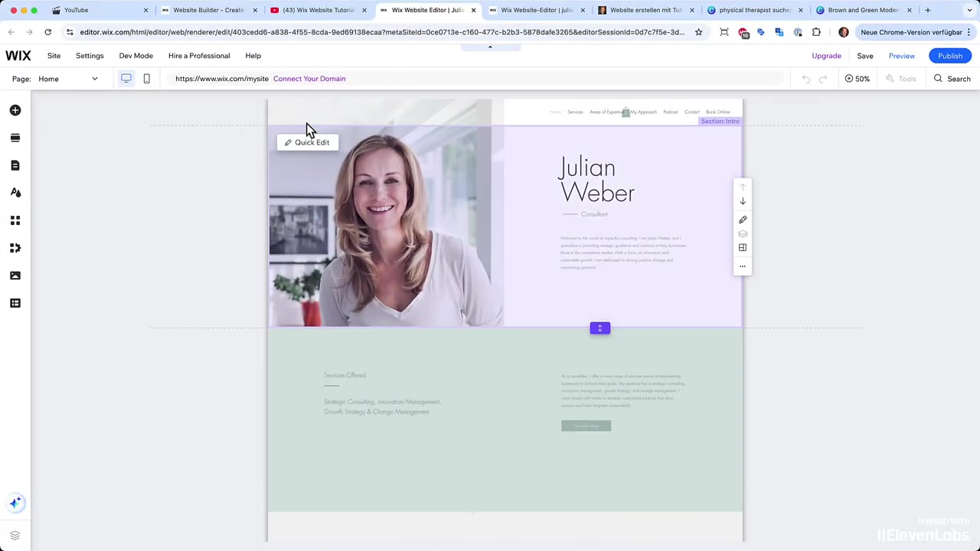Expand the Page Home dropdown
The height and width of the screenshot is (551, 980).
(x=68, y=79)
